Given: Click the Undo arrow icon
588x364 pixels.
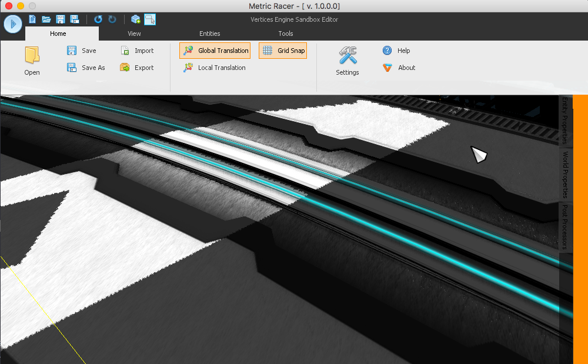Looking at the screenshot, I should pyautogui.click(x=98, y=19).
